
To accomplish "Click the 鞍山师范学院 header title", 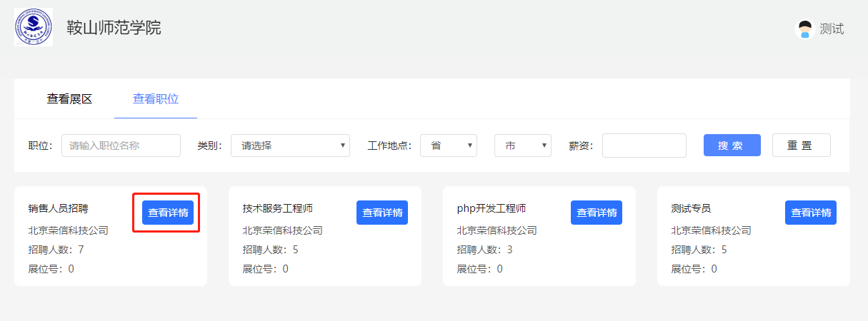I will (114, 28).
